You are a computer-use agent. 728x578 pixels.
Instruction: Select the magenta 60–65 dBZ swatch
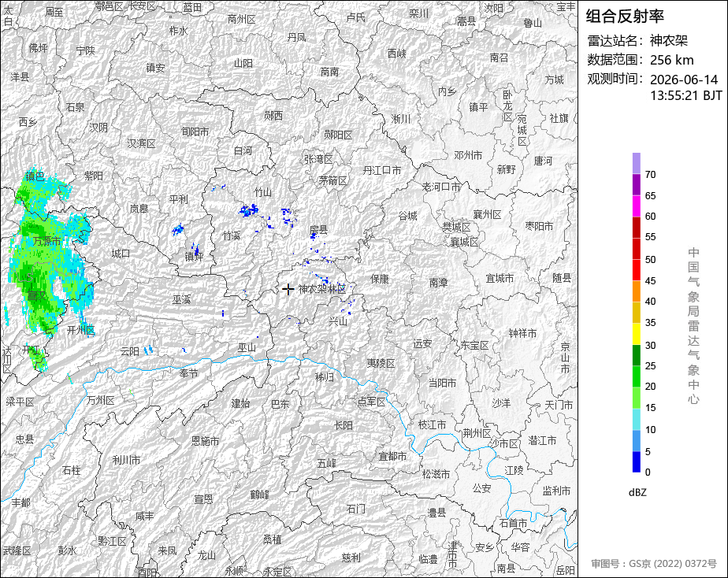636,206
